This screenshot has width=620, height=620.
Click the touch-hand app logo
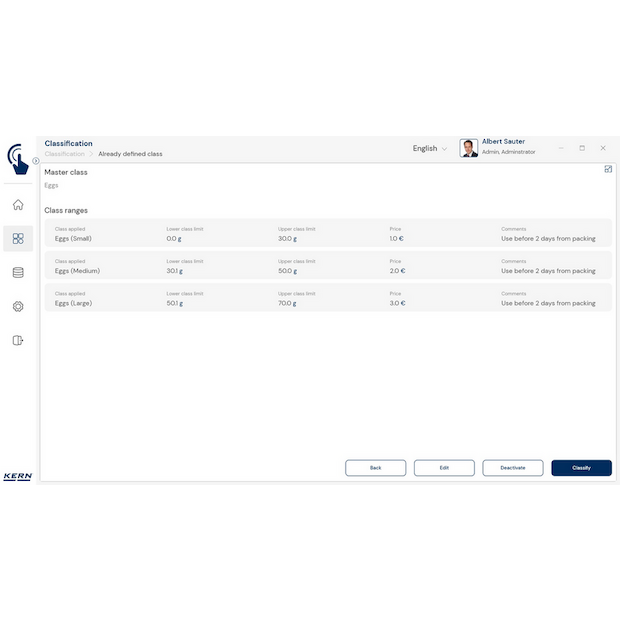pyautogui.click(x=17, y=158)
